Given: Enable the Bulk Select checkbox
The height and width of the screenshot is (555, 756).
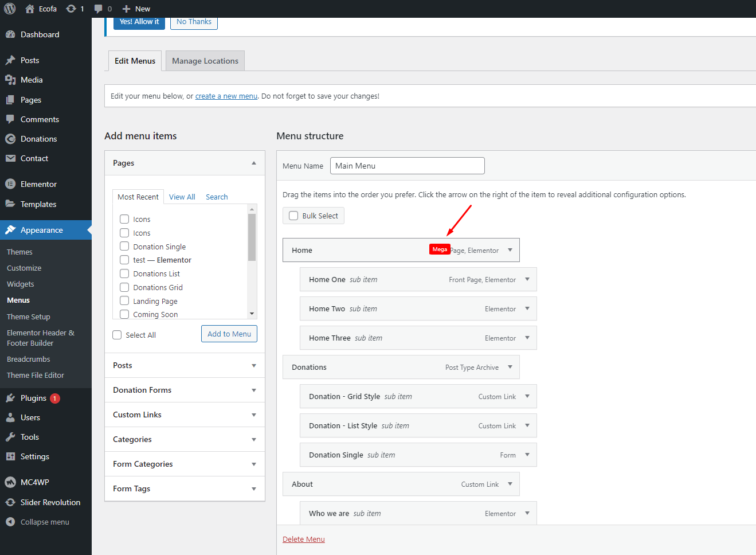Looking at the screenshot, I should [293, 216].
